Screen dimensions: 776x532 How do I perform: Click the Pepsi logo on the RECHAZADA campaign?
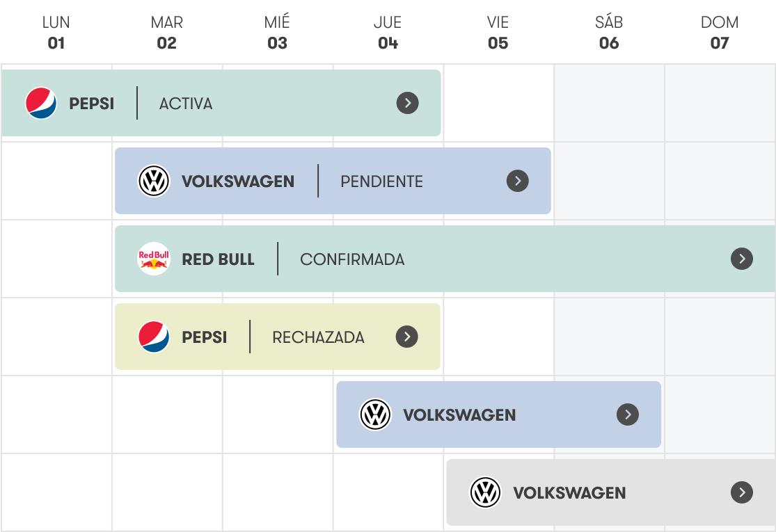(x=153, y=337)
